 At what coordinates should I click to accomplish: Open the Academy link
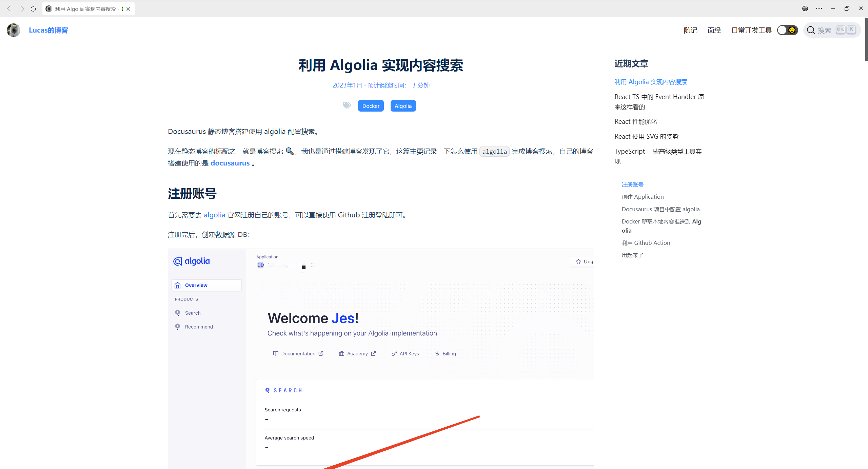(x=357, y=354)
